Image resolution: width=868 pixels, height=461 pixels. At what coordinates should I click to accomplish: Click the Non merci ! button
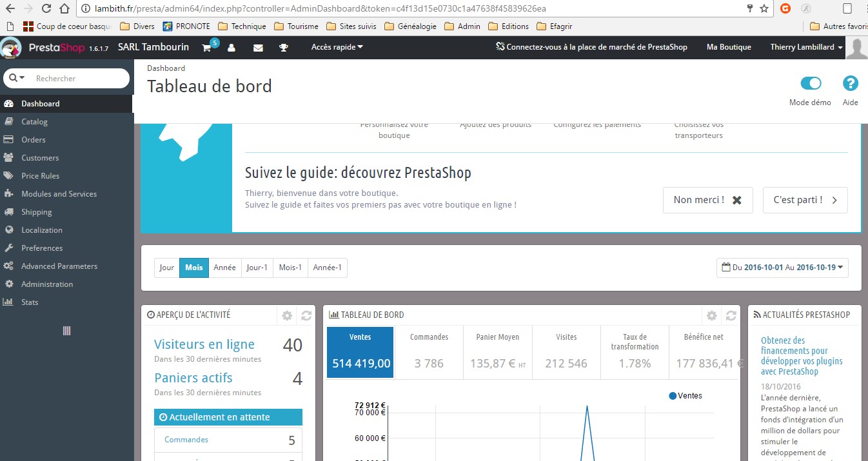[707, 200]
